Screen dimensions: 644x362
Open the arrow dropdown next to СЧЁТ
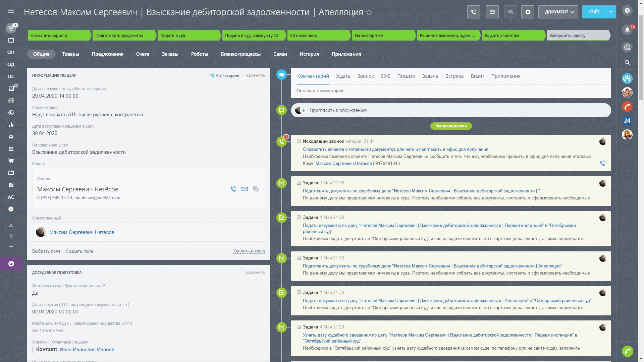[611, 12]
